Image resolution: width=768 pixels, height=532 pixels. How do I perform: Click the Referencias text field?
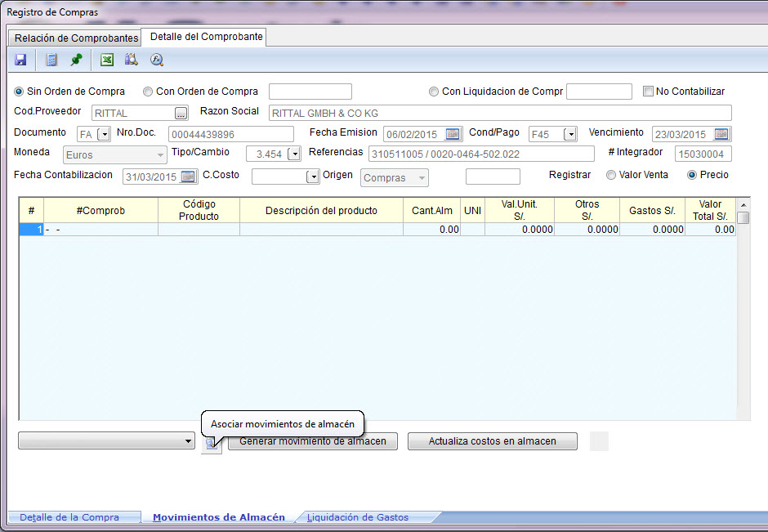(481, 154)
